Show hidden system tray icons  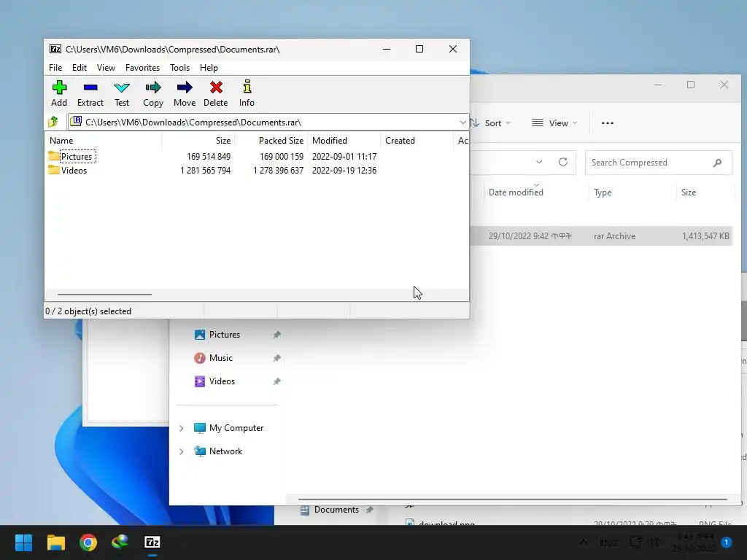point(583,542)
